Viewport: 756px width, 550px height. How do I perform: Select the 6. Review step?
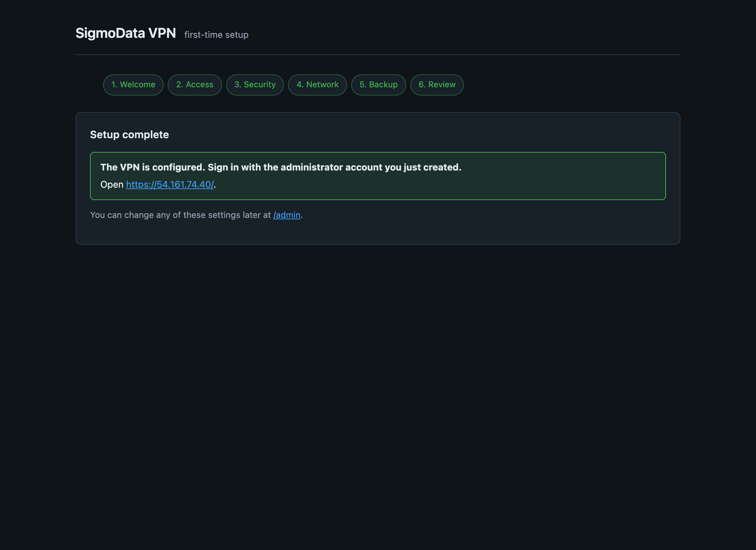point(437,85)
